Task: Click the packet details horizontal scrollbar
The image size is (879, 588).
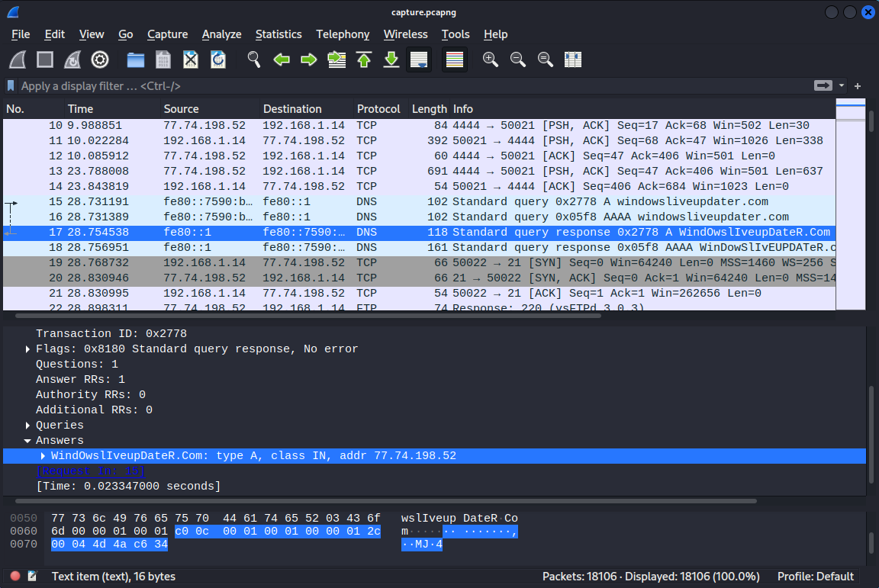Action: (x=385, y=500)
